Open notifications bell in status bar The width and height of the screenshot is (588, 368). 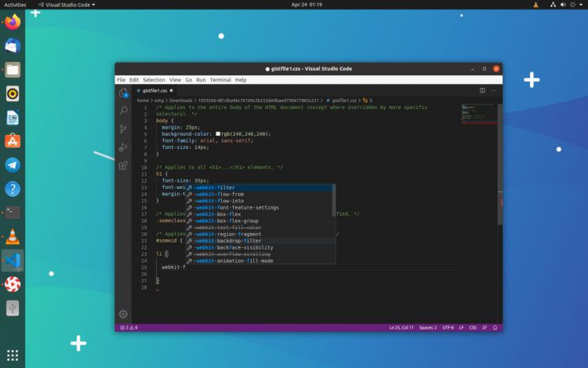click(495, 327)
